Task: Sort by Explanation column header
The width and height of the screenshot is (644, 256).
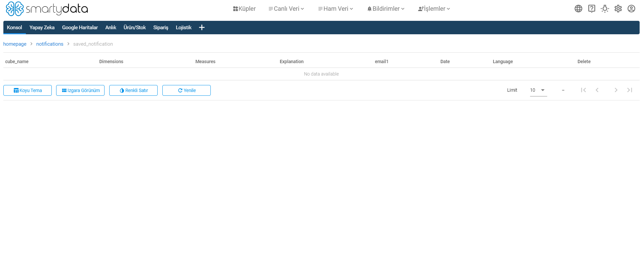Action: click(292, 61)
